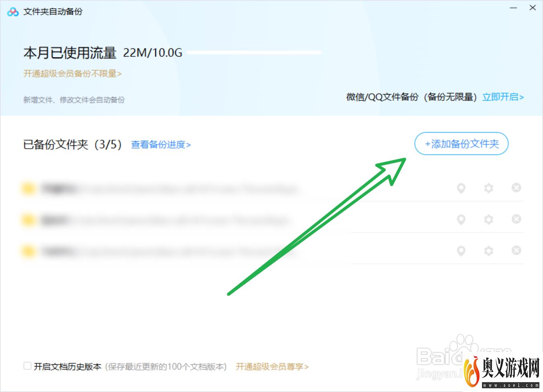The width and height of the screenshot is (543, 392).
Task: Enable 开启文档历史版本 checkbox
Action: [x=27, y=366]
